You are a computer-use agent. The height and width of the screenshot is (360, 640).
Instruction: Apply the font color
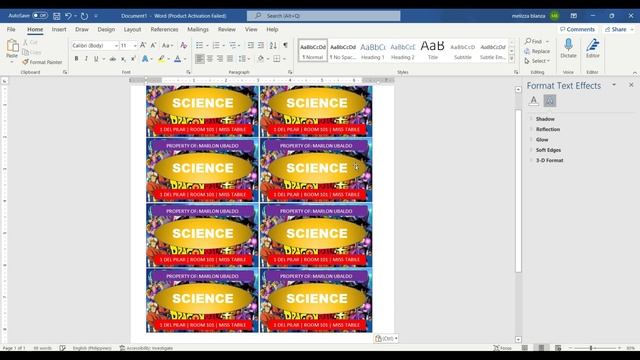(x=178, y=59)
